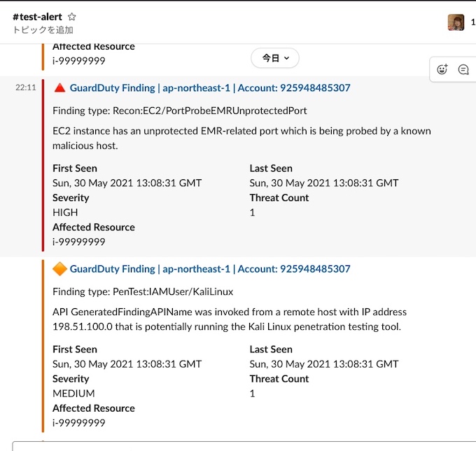
Task: Click the Kali Linux penetration testing description
Action: [230, 319]
